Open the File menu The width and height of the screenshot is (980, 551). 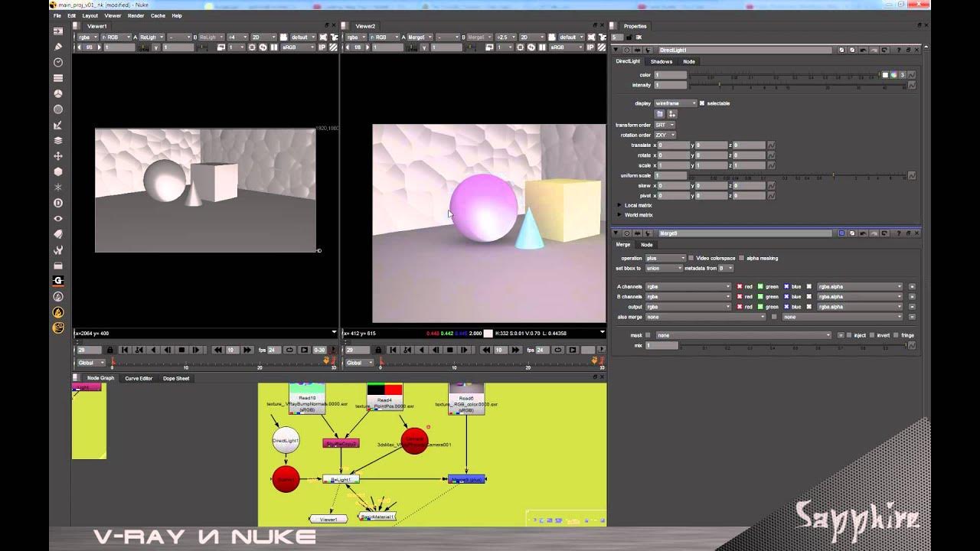coord(57,15)
